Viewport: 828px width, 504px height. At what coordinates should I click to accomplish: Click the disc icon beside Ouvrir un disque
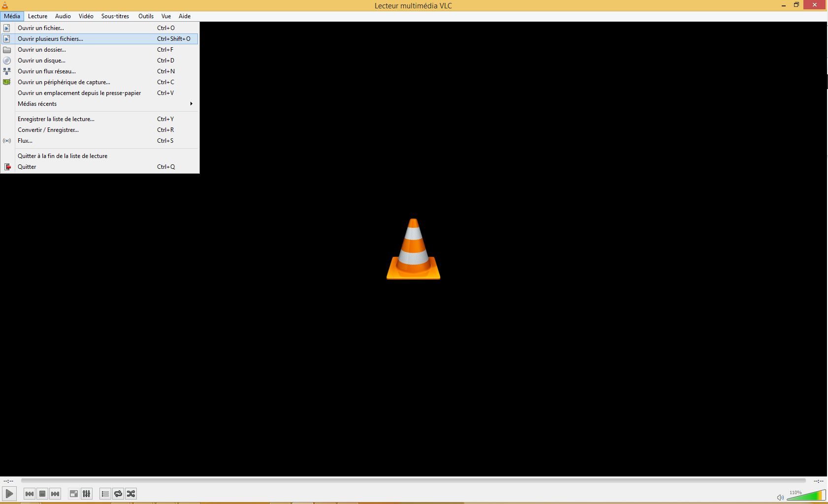[7, 61]
